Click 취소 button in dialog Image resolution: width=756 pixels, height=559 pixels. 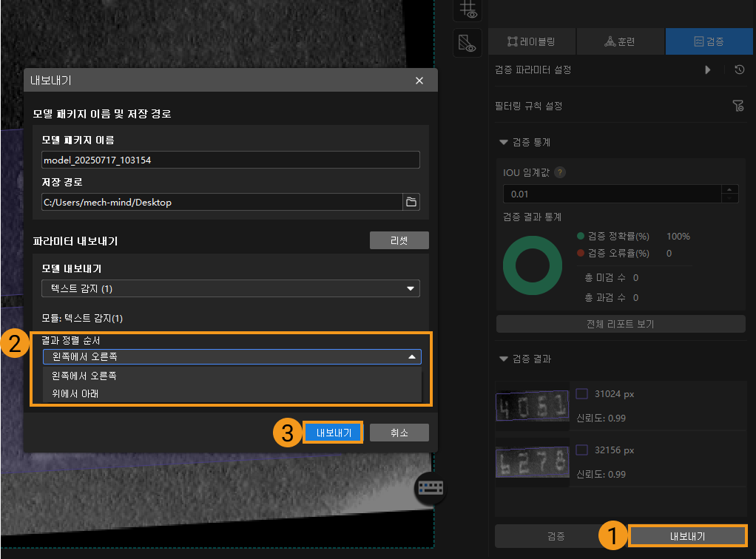point(399,433)
